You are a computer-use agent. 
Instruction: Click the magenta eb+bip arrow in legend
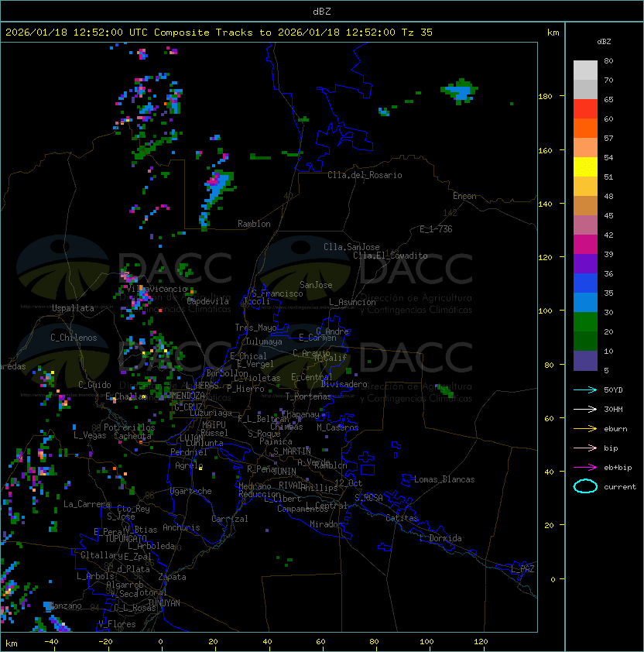pyautogui.click(x=585, y=468)
